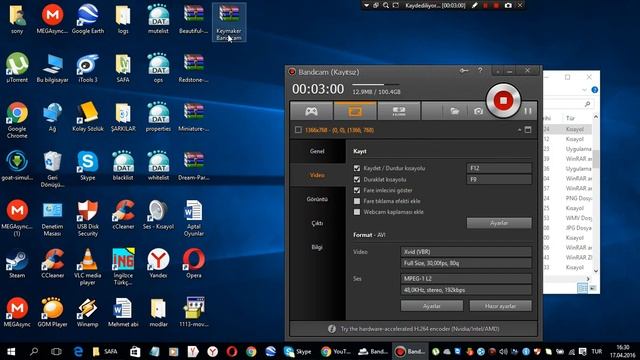The width and height of the screenshot is (640, 360).
Task: Select the screen recording mode rectangle icon
Action: [355, 111]
